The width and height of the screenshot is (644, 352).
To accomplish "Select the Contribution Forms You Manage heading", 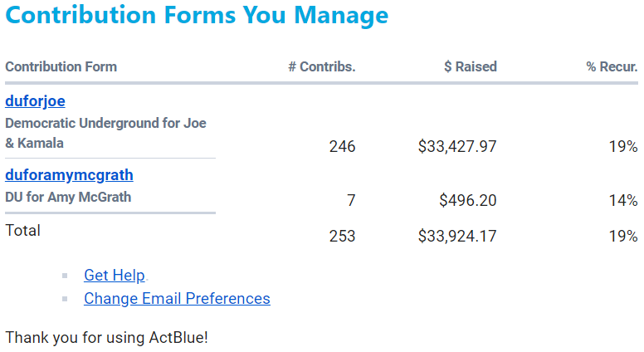I will tap(197, 15).
